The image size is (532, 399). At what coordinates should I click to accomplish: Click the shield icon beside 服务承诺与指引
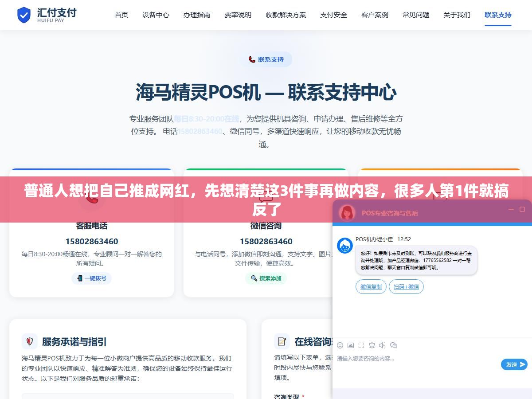coord(30,341)
